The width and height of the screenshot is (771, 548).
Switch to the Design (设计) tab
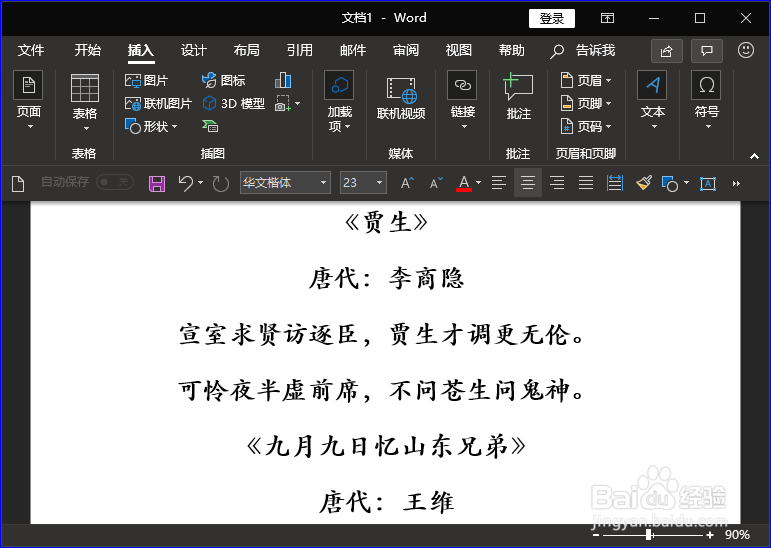click(194, 50)
